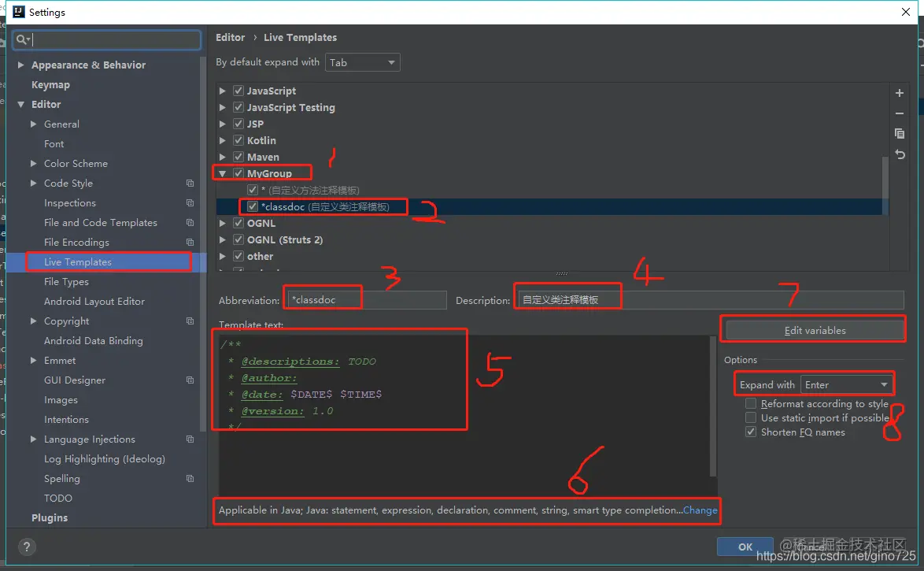
Task: Click the Description input field
Action: click(710, 300)
